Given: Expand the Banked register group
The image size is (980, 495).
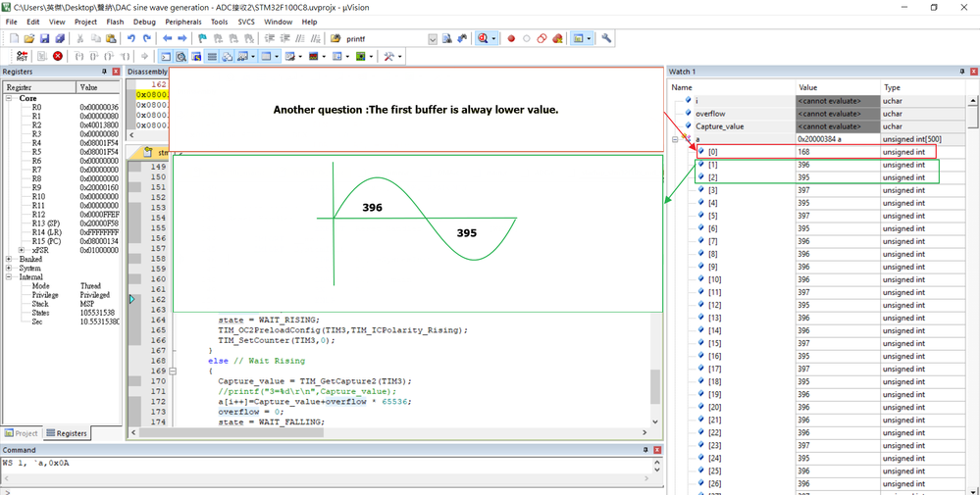Looking at the screenshot, I should (9, 259).
